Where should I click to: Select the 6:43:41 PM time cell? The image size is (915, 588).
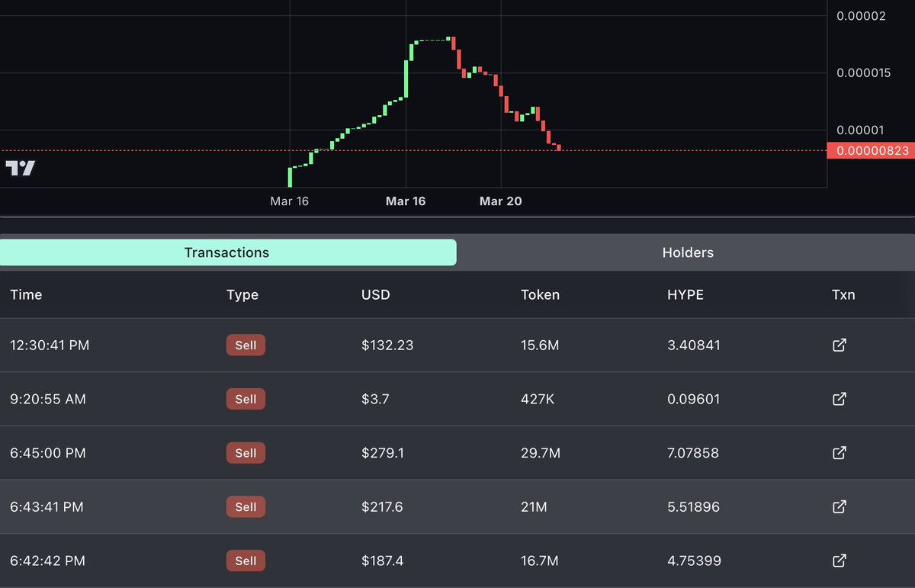[x=47, y=506]
